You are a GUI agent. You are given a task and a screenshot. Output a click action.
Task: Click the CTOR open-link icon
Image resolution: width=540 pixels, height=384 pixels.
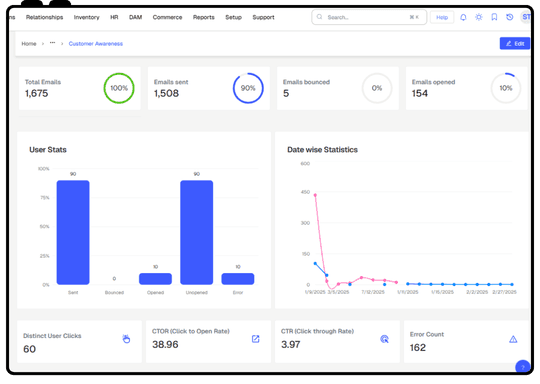(256, 339)
